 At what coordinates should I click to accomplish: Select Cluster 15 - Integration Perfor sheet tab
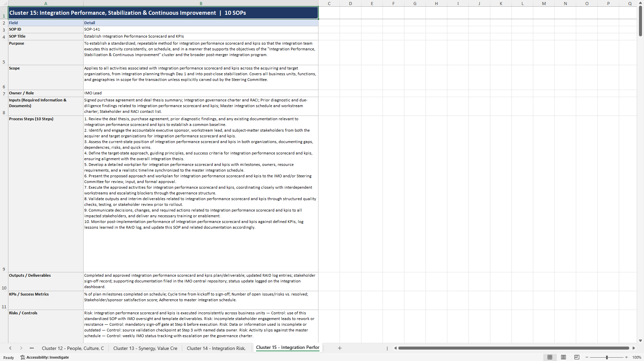point(288,348)
